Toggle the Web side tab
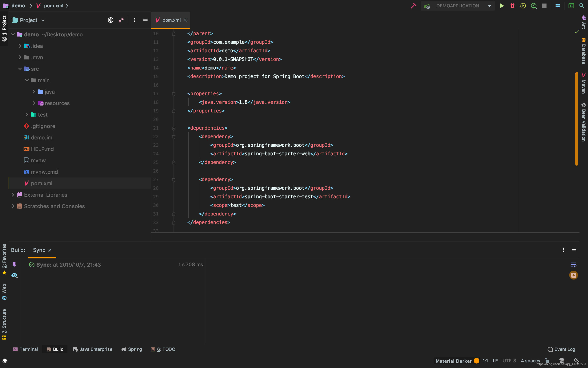 point(4,292)
